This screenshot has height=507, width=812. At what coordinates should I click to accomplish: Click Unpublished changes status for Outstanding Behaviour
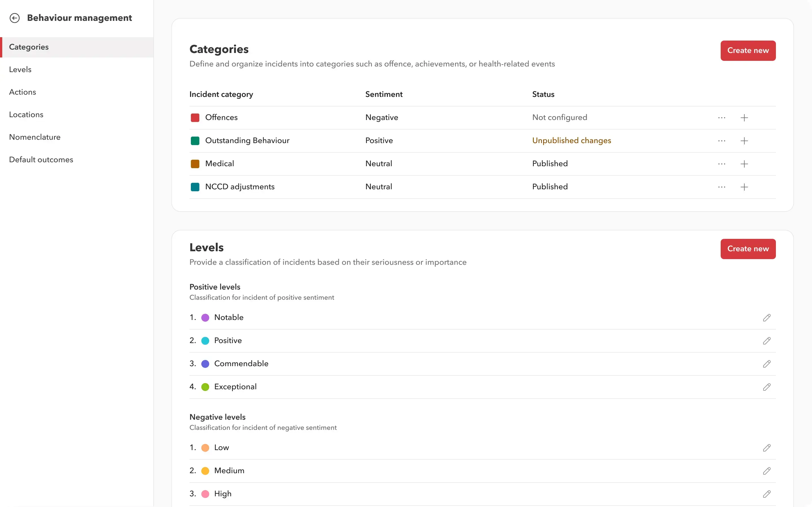pos(571,140)
